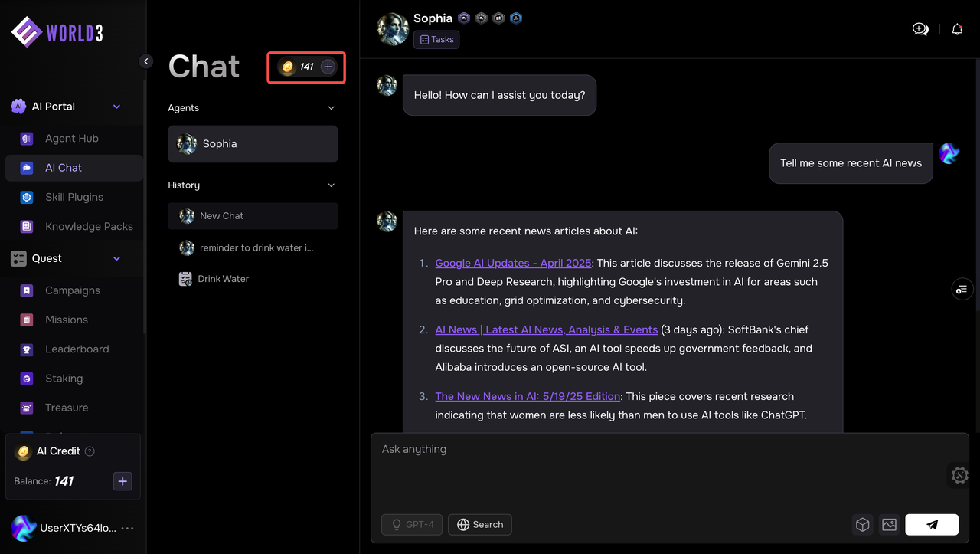The height and width of the screenshot is (554, 980).
Task: Go to Agent Hub
Action: tap(71, 139)
